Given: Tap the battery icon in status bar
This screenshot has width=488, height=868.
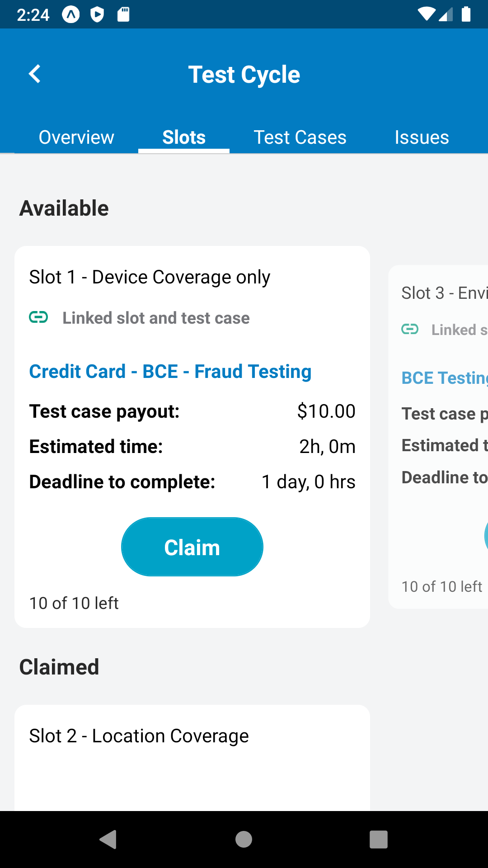Looking at the screenshot, I should point(466,14).
